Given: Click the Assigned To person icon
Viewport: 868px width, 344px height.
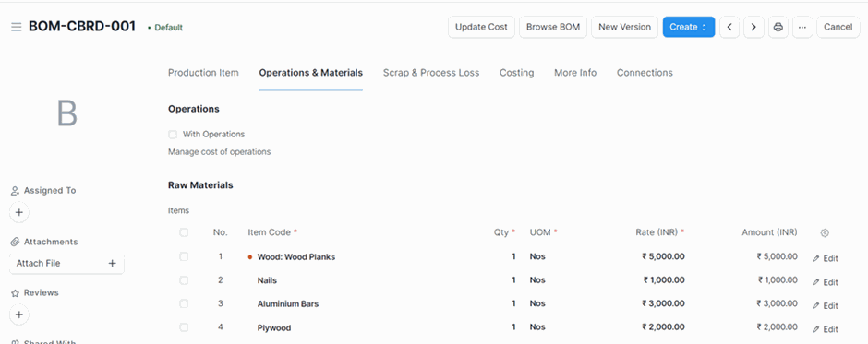Looking at the screenshot, I should pos(16,191).
